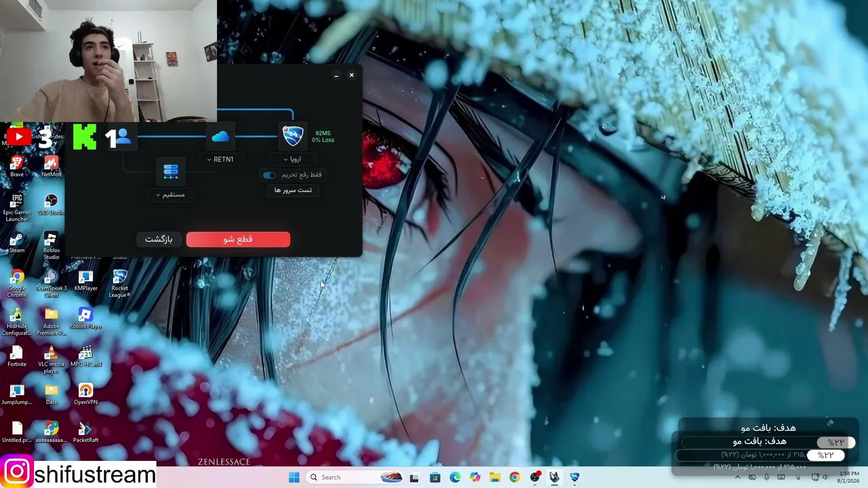868x488 pixels.
Task: Click the microphone tray icon
Action: click(x=767, y=477)
